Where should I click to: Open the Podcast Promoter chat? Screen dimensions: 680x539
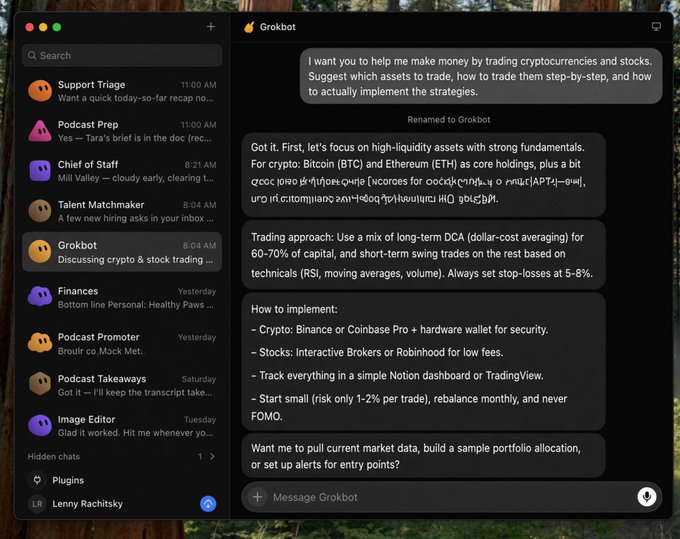click(122, 343)
